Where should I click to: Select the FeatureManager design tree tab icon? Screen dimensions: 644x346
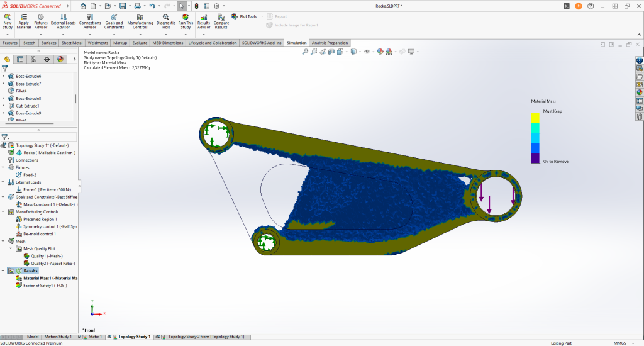(x=7, y=59)
